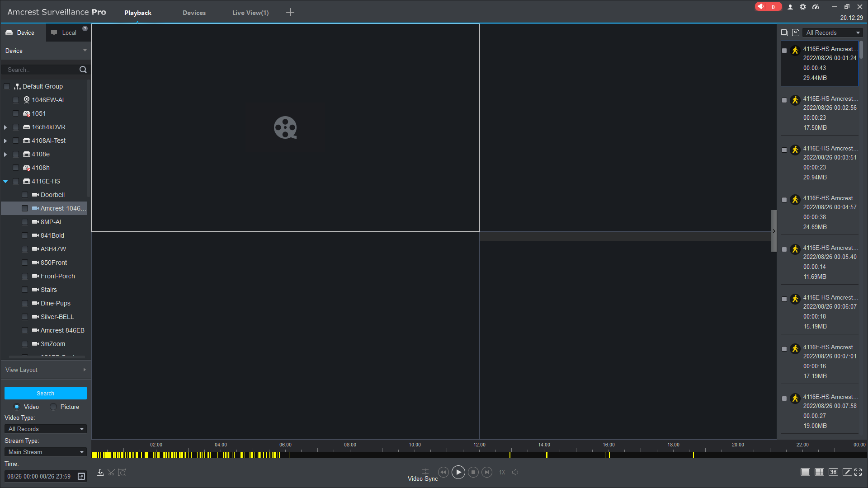Click the blue Search button
Viewport: 868px width, 488px height.
click(x=45, y=393)
